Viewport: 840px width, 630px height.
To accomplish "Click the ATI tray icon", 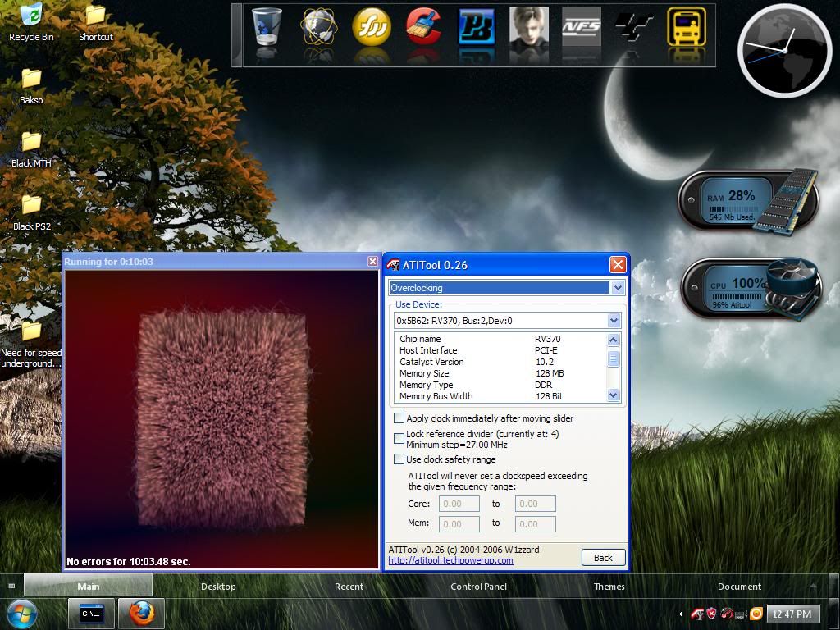I will tap(696, 614).
